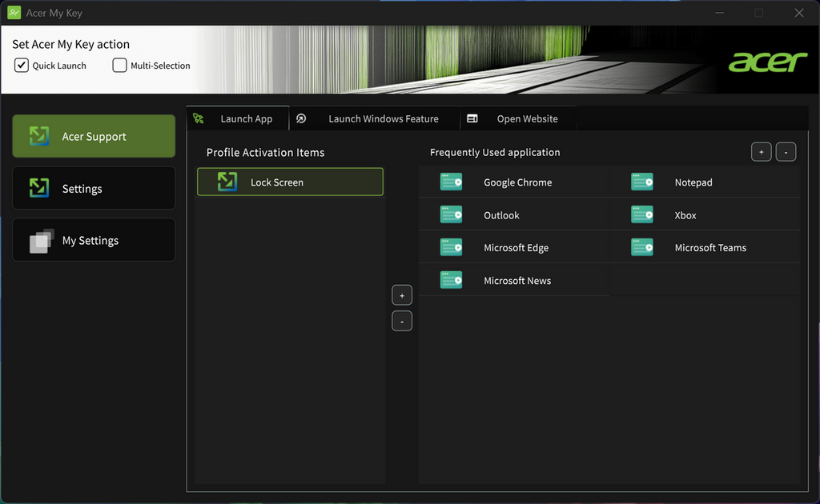Switch to the Launch App tab
The image size is (820, 504).
238,118
